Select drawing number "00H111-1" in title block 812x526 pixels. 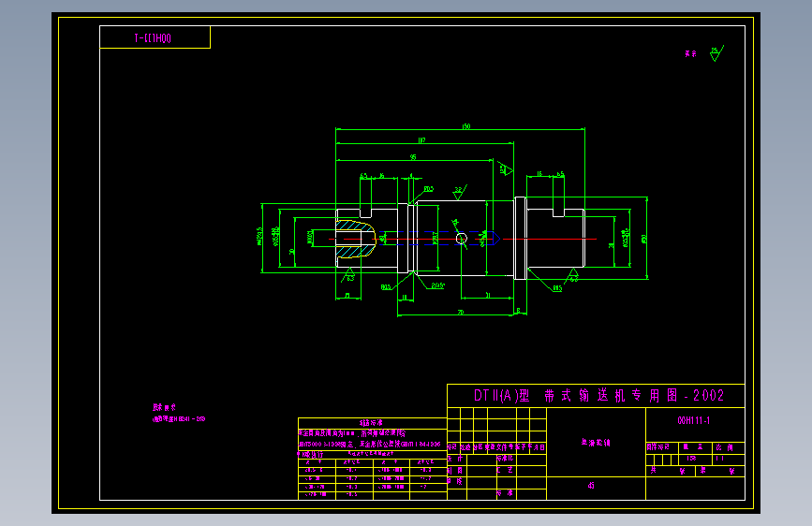coord(694,420)
